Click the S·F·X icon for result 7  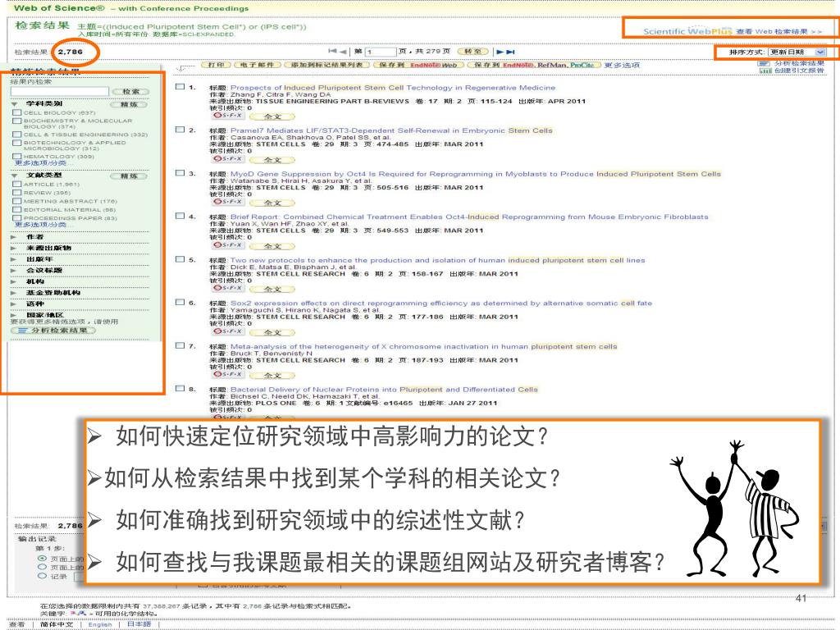(227, 374)
